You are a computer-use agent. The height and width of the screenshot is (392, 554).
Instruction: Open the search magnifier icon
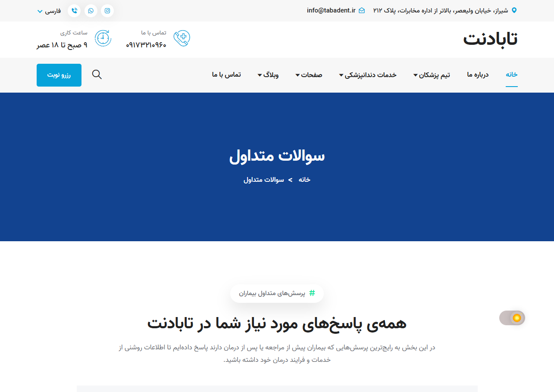[x=97, y=75]
